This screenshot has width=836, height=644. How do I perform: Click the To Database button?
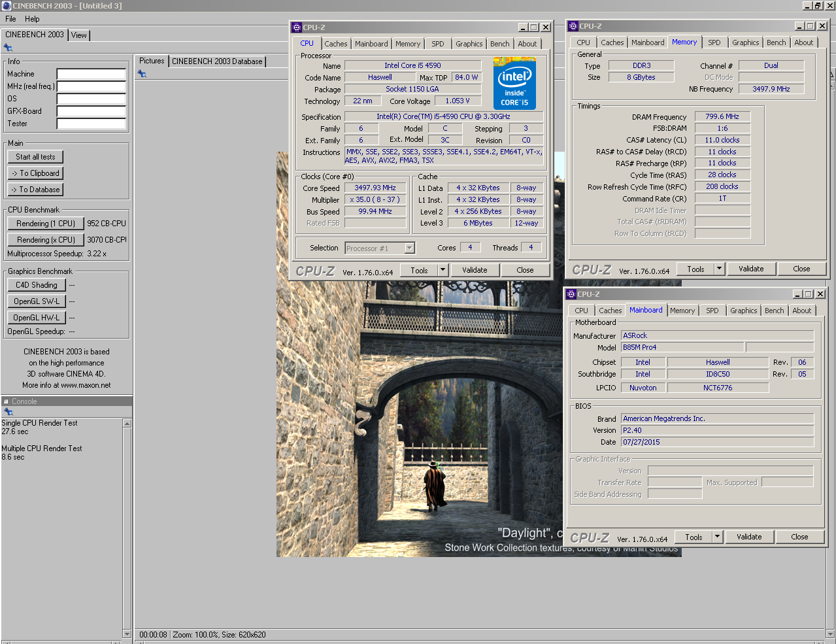pos(36,190)
